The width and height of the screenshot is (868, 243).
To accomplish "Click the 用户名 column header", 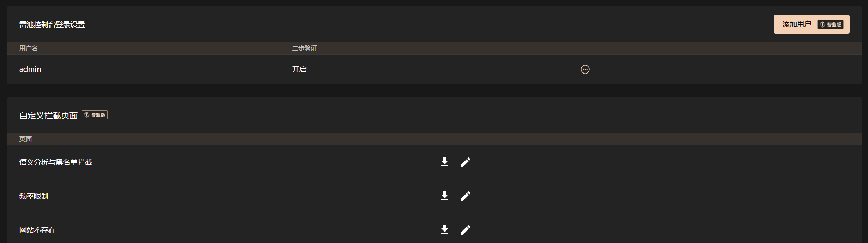I will (29, 48).
